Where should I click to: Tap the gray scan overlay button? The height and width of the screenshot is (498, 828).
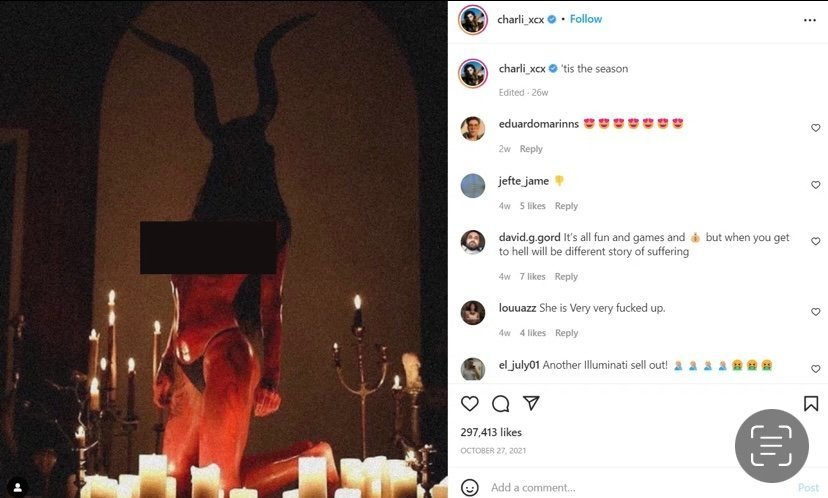[x=771, y=446]
